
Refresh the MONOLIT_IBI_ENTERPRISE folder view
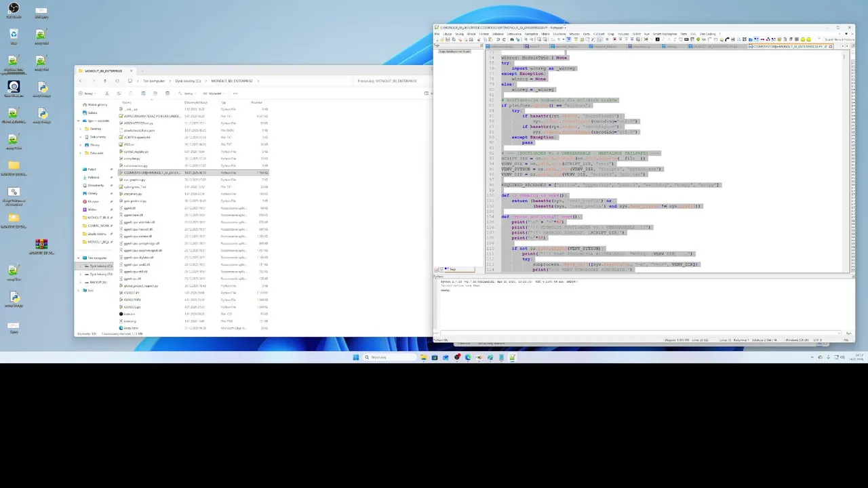[x=117, y=81]
